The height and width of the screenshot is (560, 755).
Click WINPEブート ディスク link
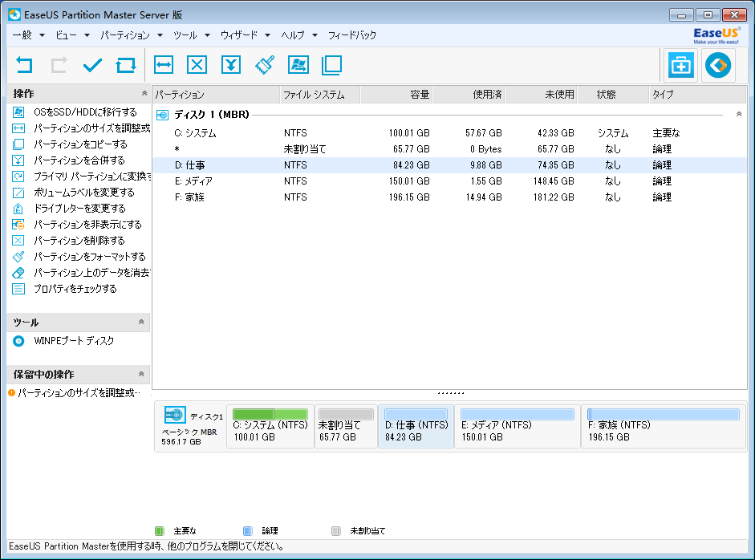point(74,341)
